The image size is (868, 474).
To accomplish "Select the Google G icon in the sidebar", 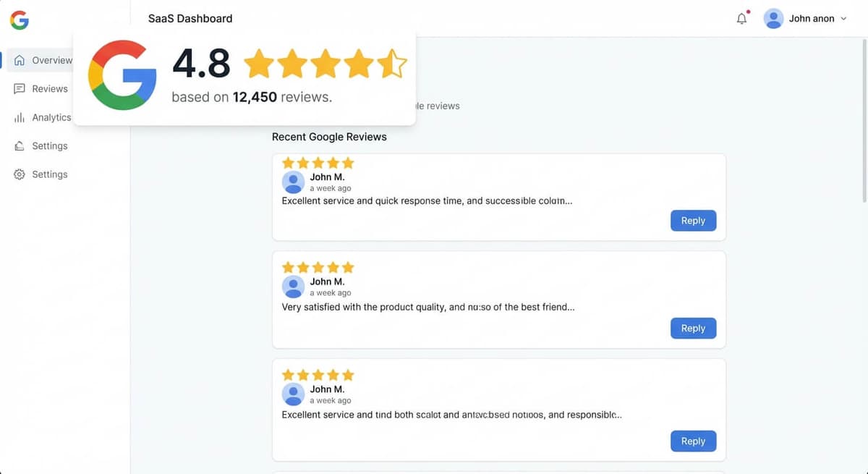I will click(x=18, y=20).
